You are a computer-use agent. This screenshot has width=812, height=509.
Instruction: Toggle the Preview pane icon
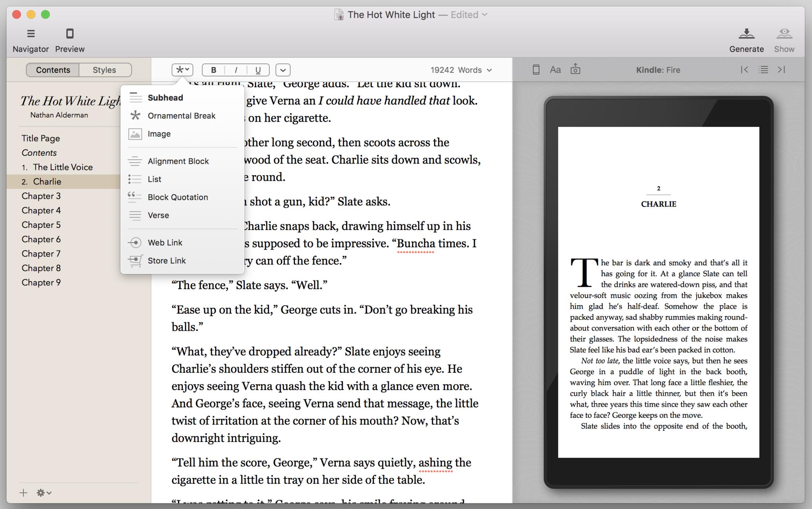70,34
